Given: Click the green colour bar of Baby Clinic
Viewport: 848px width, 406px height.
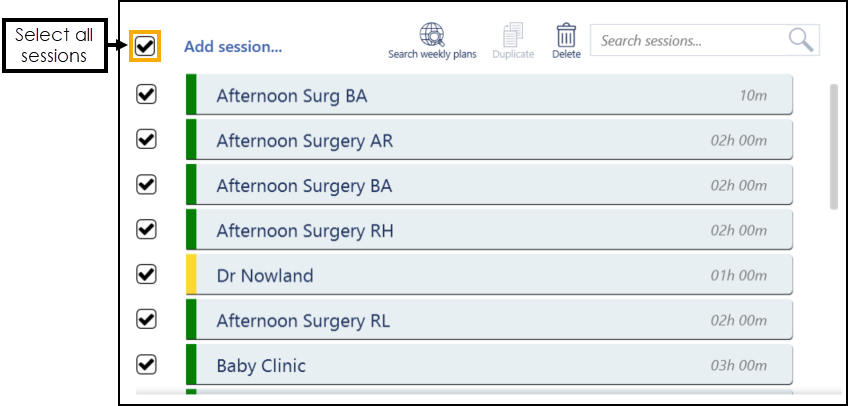Looking at the screenshot, I should [191, 365].
